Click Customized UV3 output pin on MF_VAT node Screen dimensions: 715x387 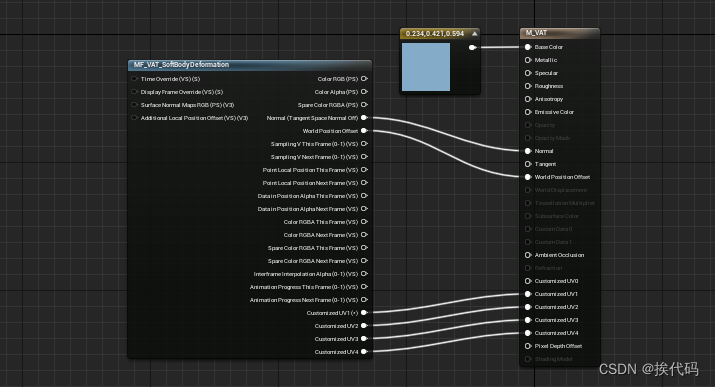364,339
